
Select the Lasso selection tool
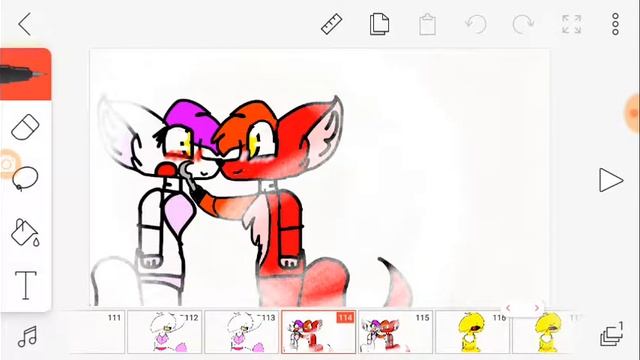(25, 179)
